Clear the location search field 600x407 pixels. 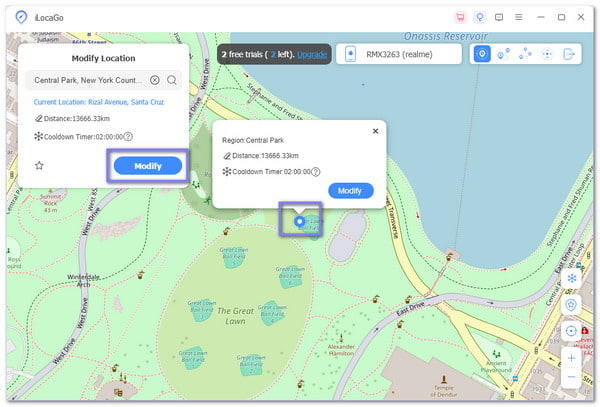[x=155, y=80]
